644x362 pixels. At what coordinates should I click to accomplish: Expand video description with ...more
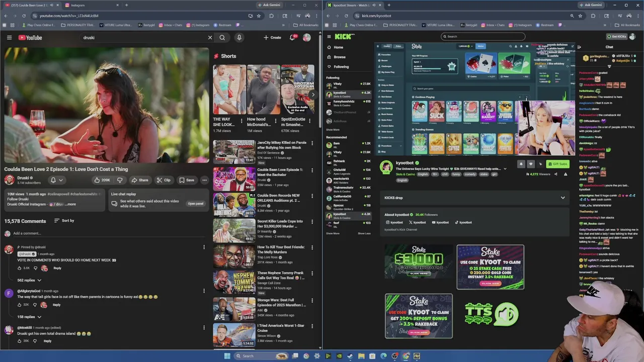70,204
